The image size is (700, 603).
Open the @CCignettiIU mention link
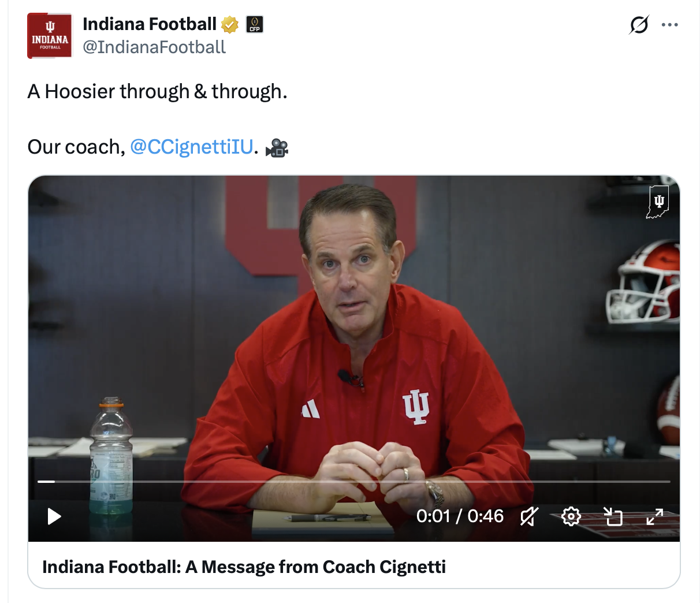192,147
